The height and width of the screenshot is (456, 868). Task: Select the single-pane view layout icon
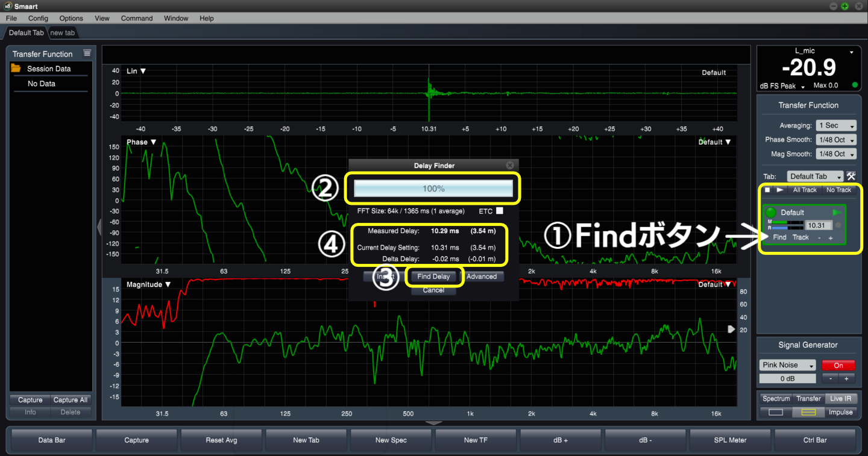click(x=776, y=413)
